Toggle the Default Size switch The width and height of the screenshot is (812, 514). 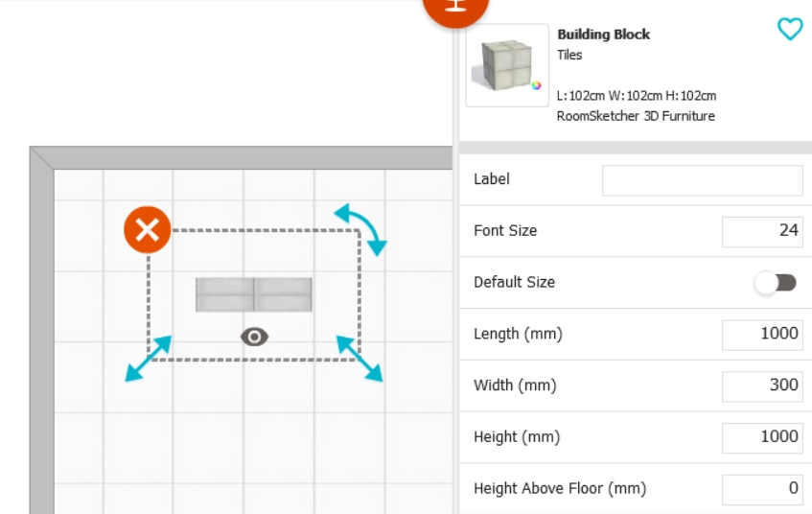click(x=776, y=283)
